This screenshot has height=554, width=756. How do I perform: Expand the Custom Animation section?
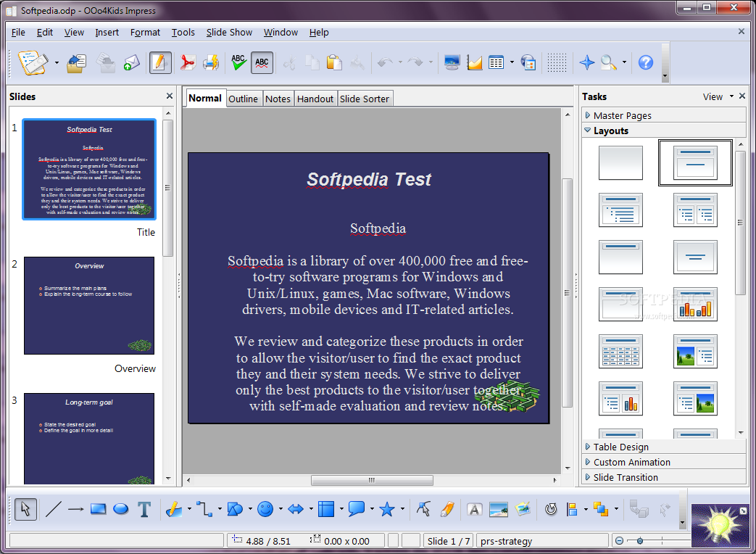[x=663, y=462]
